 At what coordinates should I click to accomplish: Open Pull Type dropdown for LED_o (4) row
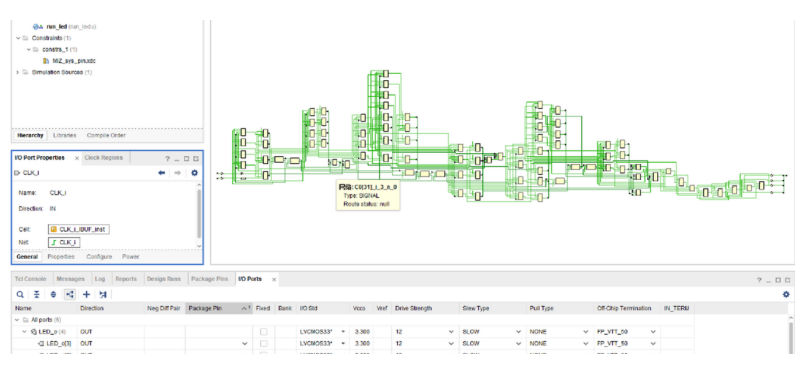585,332
